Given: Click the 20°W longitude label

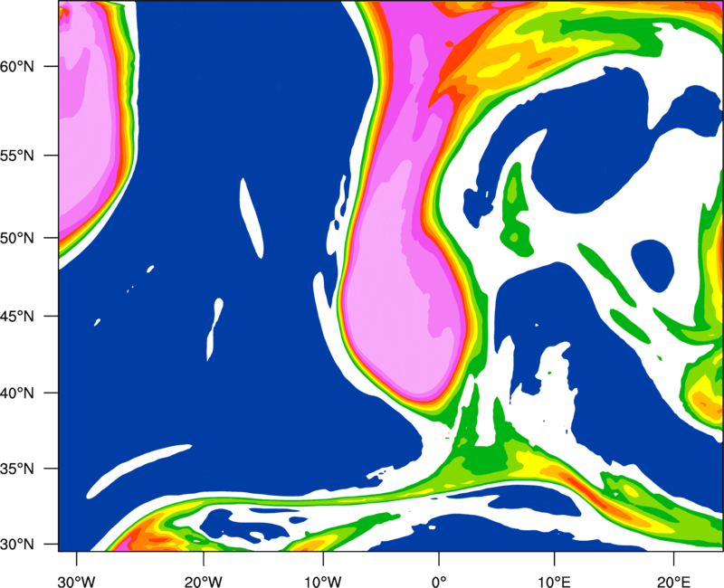Looking at the screenshot, I should 204,582.
